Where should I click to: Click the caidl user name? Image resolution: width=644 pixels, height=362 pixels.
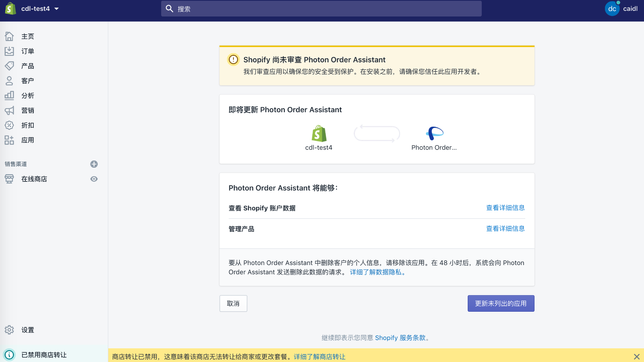(x=630, y=8)
